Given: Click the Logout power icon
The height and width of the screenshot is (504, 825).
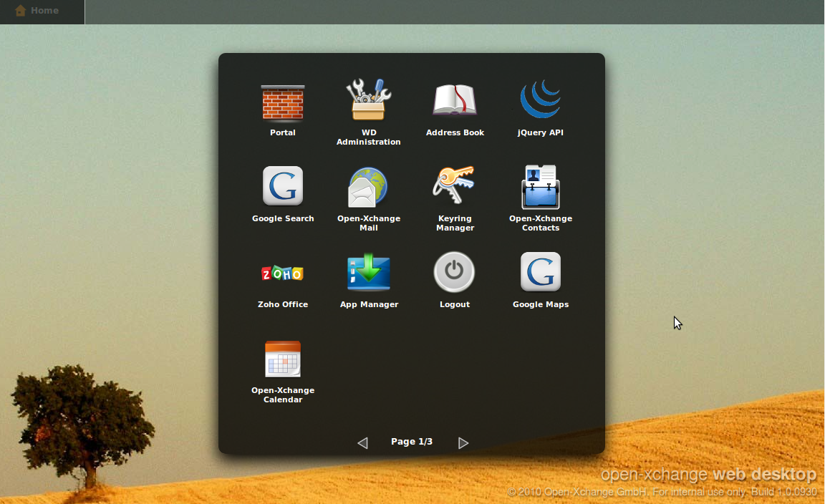Looking at the screenshot, I should (454, 272).
